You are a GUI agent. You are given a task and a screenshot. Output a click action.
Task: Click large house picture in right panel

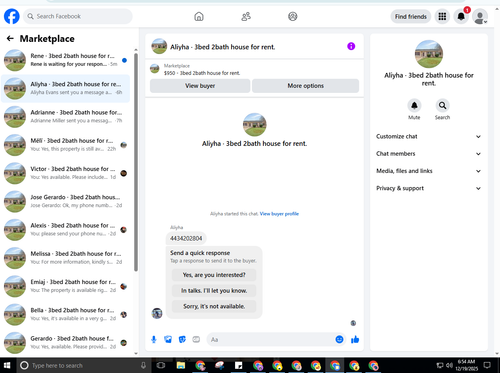tap(429, 54)
